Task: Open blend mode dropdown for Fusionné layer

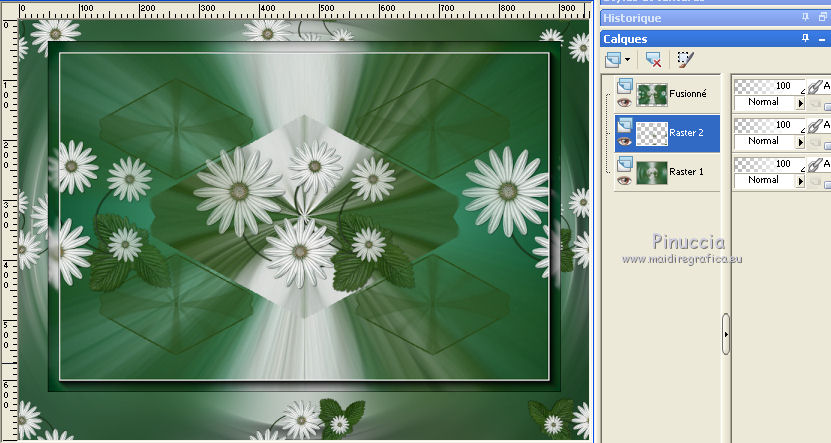Action: (x=800, y=103)
